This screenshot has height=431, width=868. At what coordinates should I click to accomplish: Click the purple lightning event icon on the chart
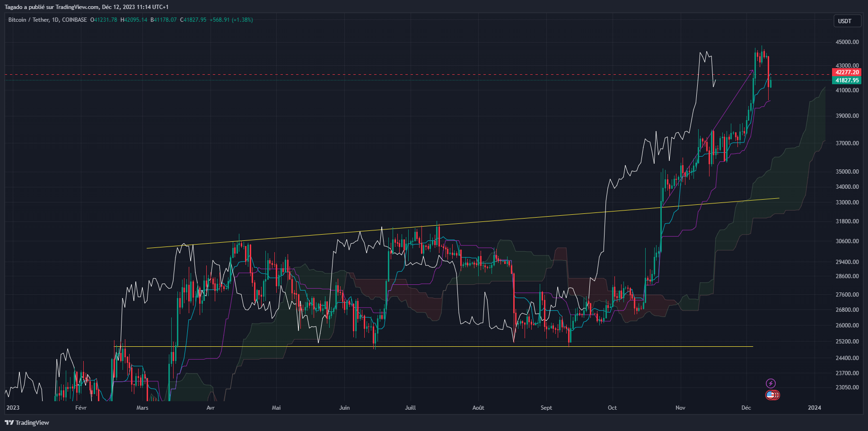(771, 383)
